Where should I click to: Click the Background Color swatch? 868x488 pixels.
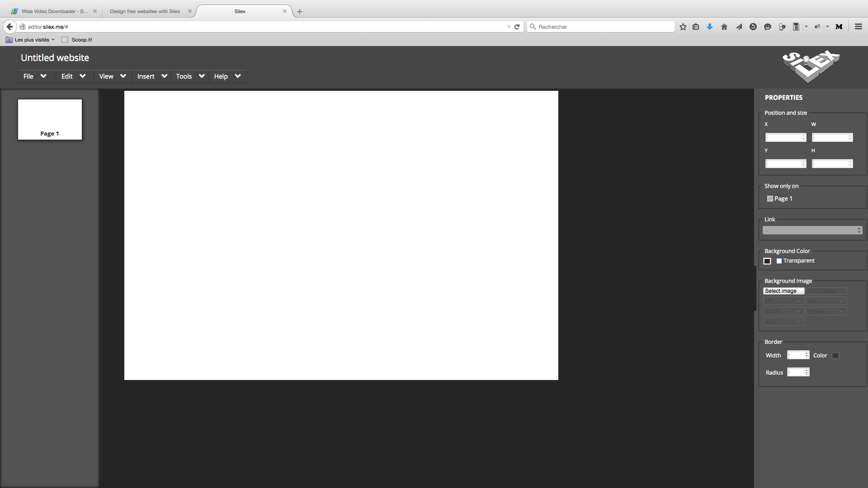pyautogui.click(x=767, y=260)
